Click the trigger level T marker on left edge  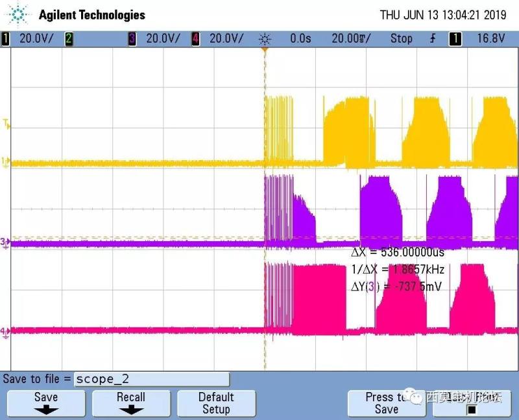(x=6, y=123)
